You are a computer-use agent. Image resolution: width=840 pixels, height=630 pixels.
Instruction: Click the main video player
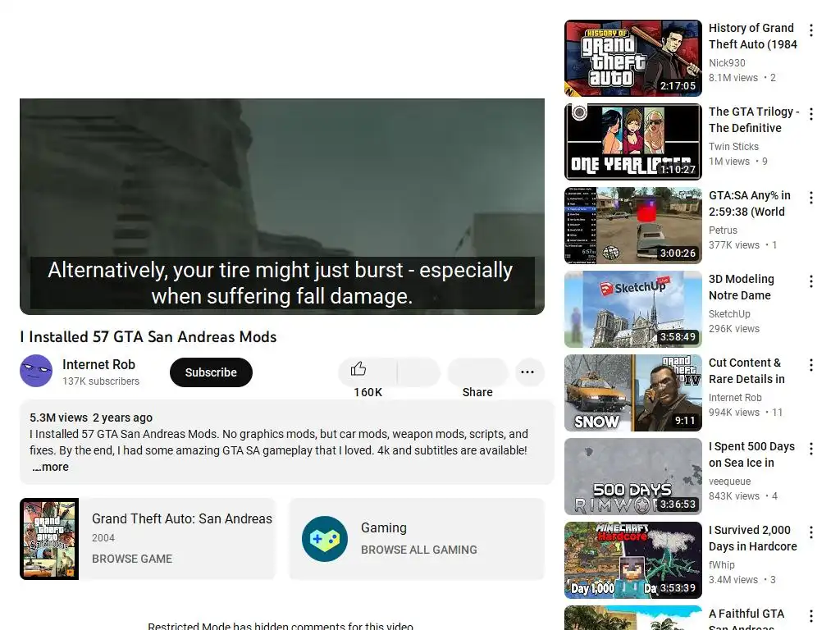click(x=282, y=206)
